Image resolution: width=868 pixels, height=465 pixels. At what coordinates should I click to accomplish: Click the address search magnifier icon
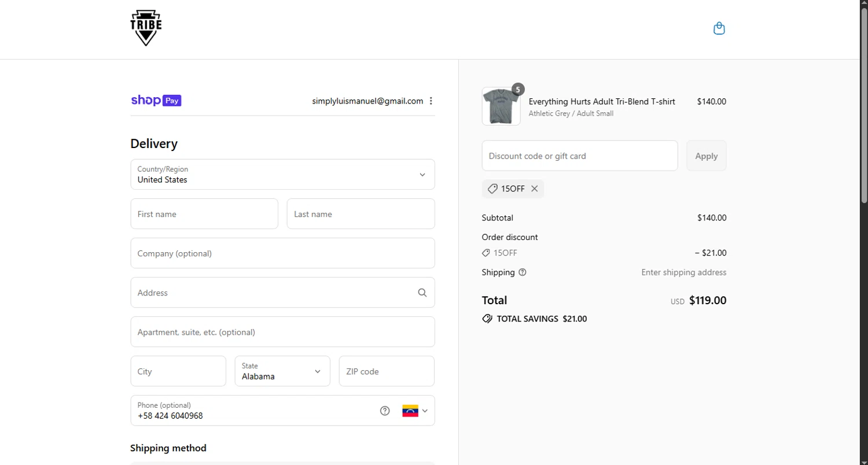(x=422, y=293)
